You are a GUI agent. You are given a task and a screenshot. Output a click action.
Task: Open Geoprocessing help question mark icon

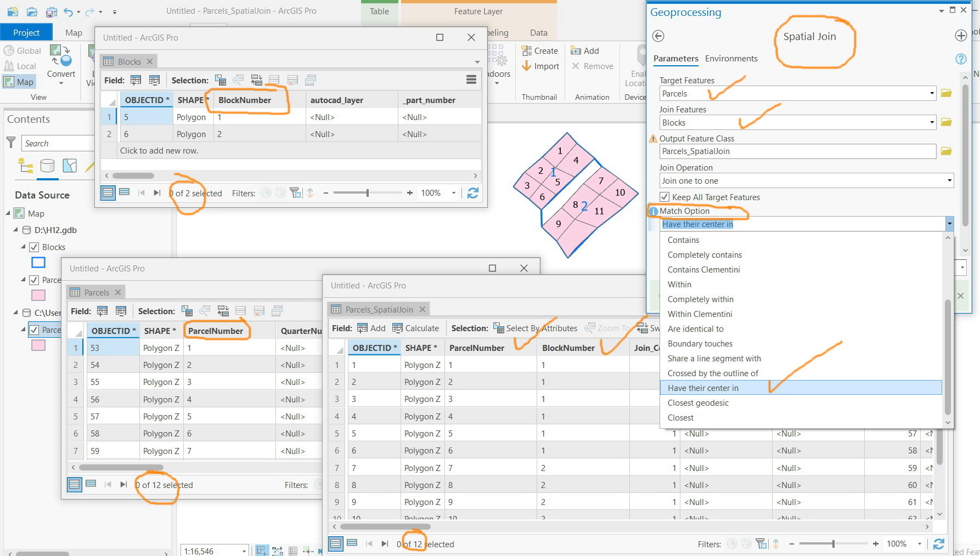[x=961, y=59]
